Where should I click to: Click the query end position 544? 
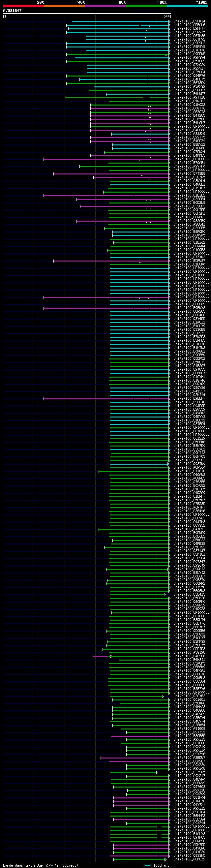point(166,16)
